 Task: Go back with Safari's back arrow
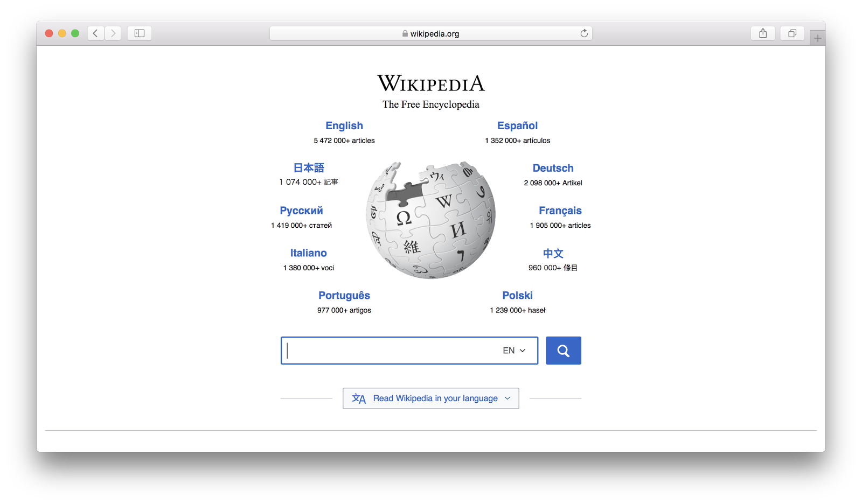96,33
